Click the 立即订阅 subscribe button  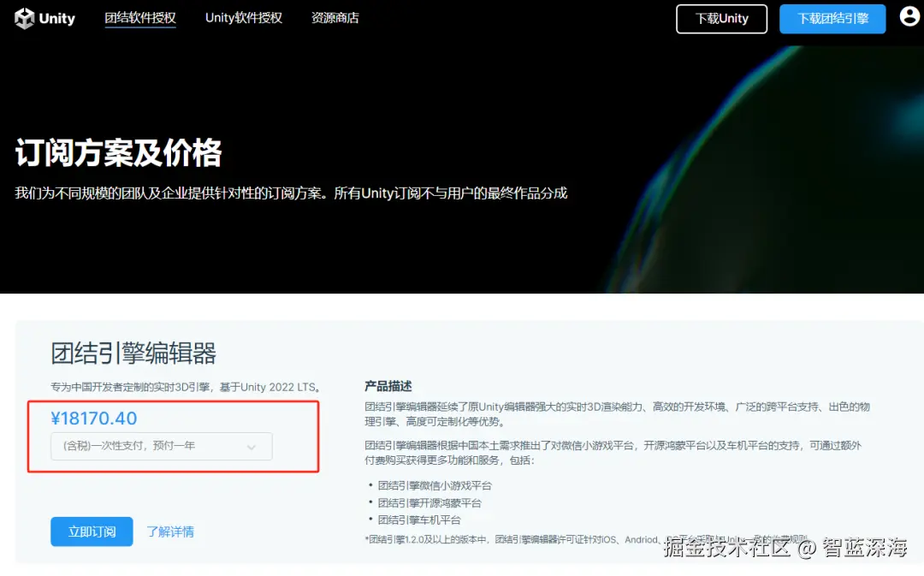click(x=91, y=531)
